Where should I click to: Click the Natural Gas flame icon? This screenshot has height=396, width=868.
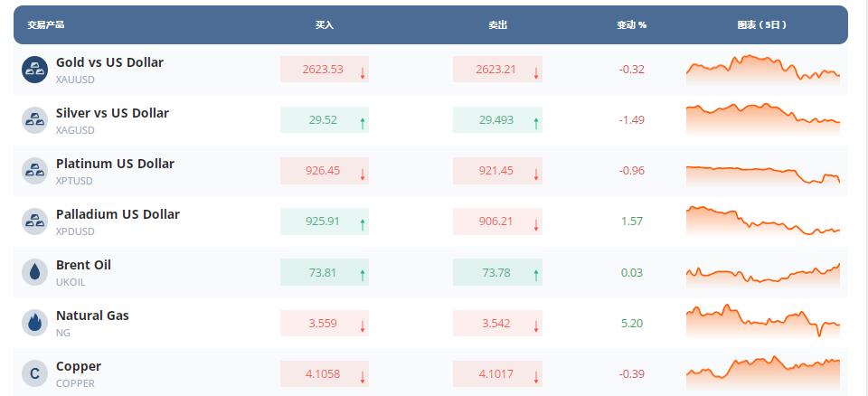point(34,323)
